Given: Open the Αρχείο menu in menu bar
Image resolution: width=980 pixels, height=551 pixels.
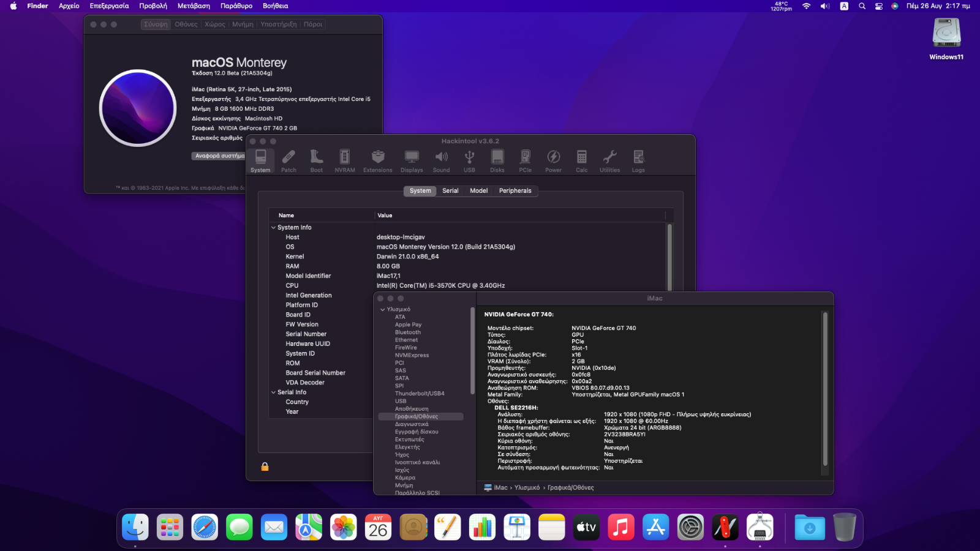Looking at the screenshot, I should point(69,6).
